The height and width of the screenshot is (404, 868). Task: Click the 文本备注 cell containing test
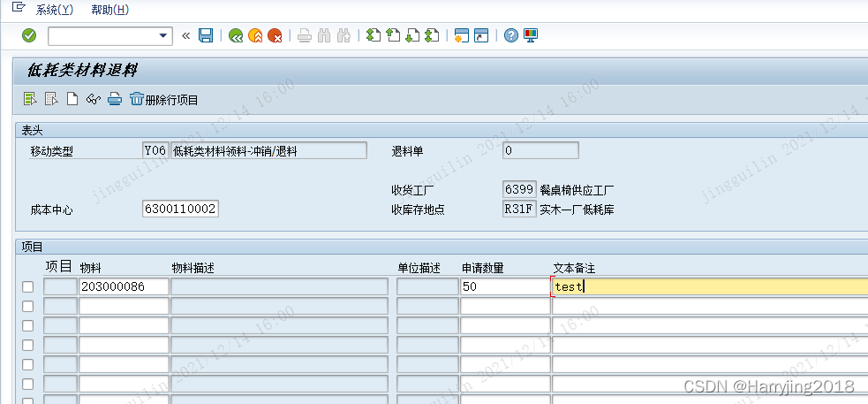coord(710,286)
